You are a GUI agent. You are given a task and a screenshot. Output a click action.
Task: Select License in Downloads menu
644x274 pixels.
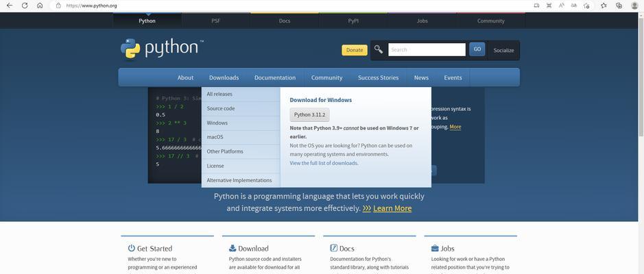(x=241, y=166)
